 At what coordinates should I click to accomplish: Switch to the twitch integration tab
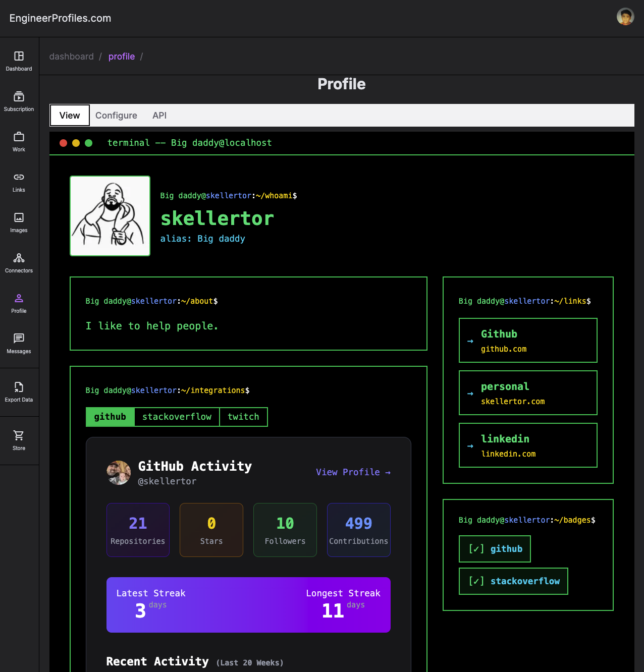pos(243,417)
